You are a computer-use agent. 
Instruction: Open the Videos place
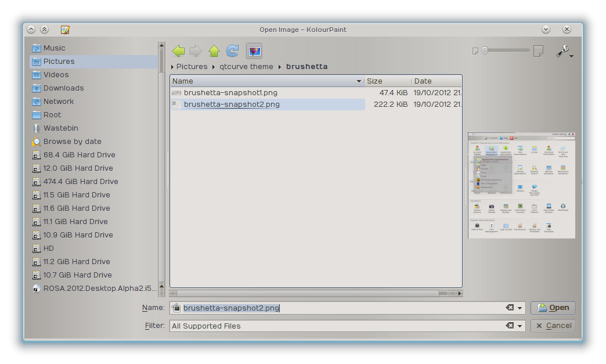coord(93,74)
